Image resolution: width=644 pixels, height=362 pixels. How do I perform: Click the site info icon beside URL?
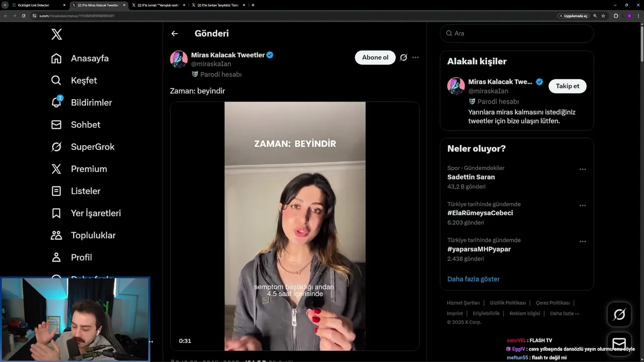[x=34, y=16]
